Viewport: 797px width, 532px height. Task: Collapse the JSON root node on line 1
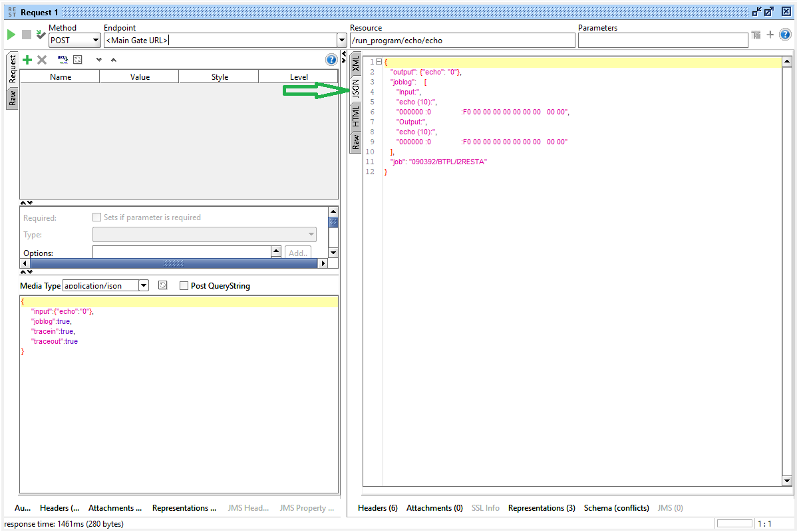coord(379,62)
